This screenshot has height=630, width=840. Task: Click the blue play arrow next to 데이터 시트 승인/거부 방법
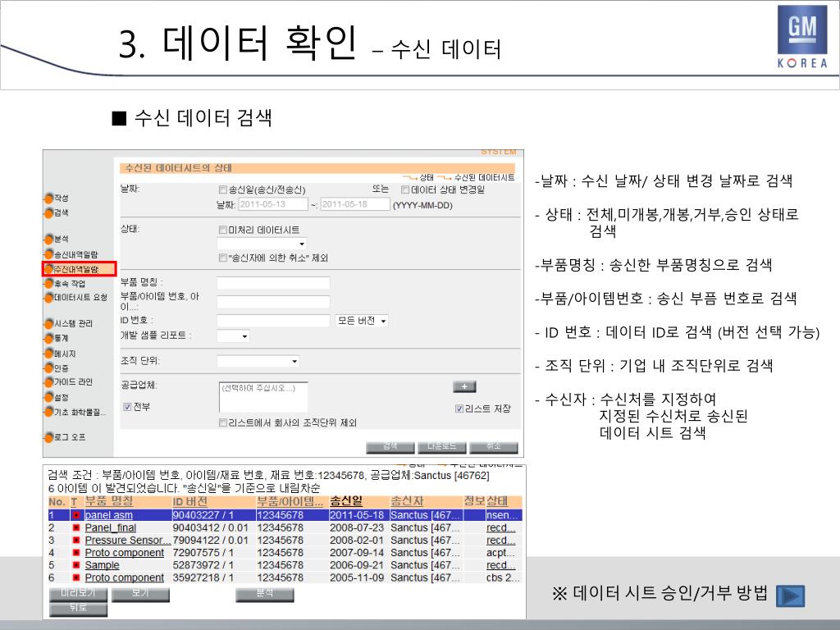coord(790,596)
